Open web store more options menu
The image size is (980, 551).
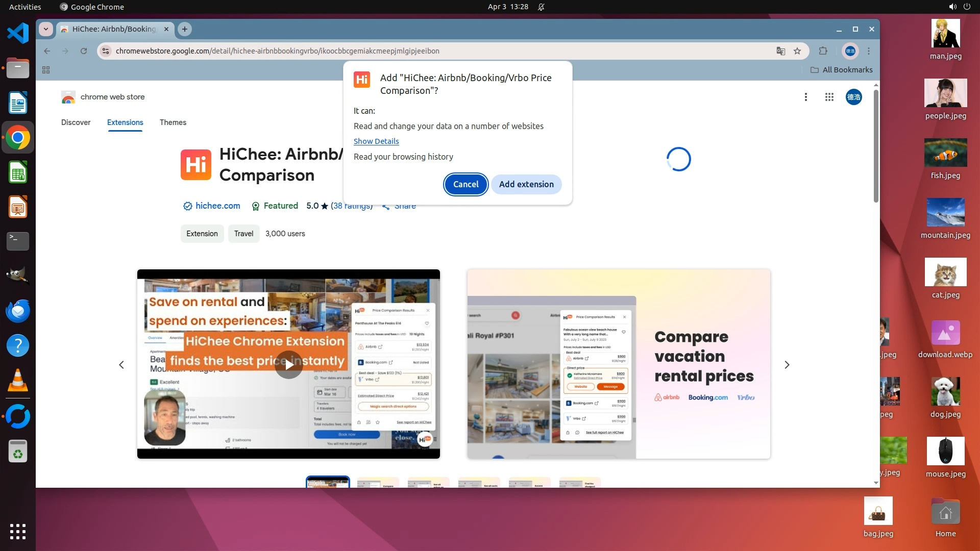(805, 97)
